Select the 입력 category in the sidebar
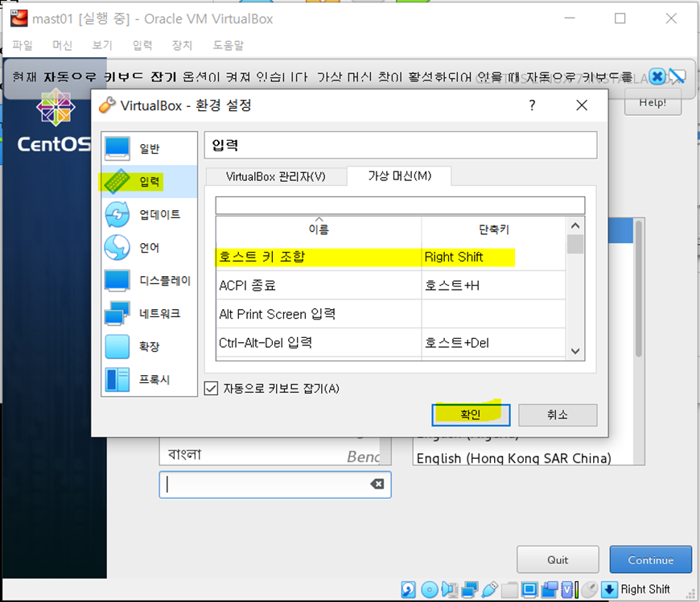The image size is (700, 602). coord(149,182)
